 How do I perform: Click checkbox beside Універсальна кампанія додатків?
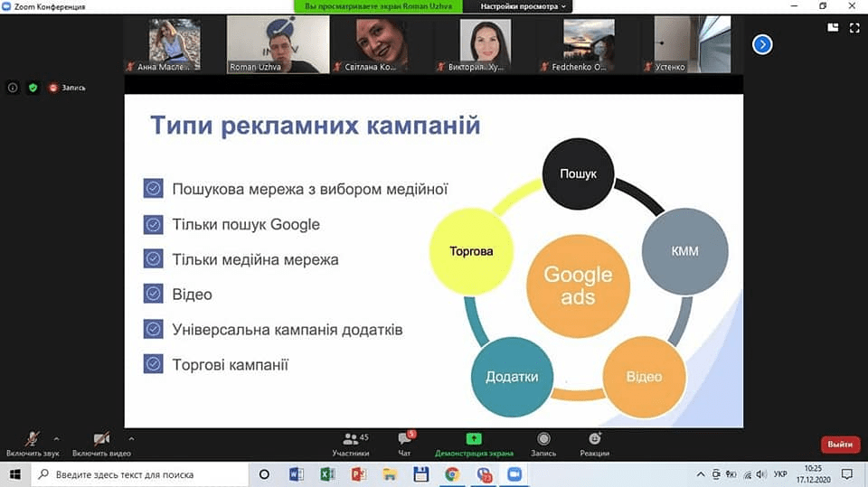[x=154, y=329]
